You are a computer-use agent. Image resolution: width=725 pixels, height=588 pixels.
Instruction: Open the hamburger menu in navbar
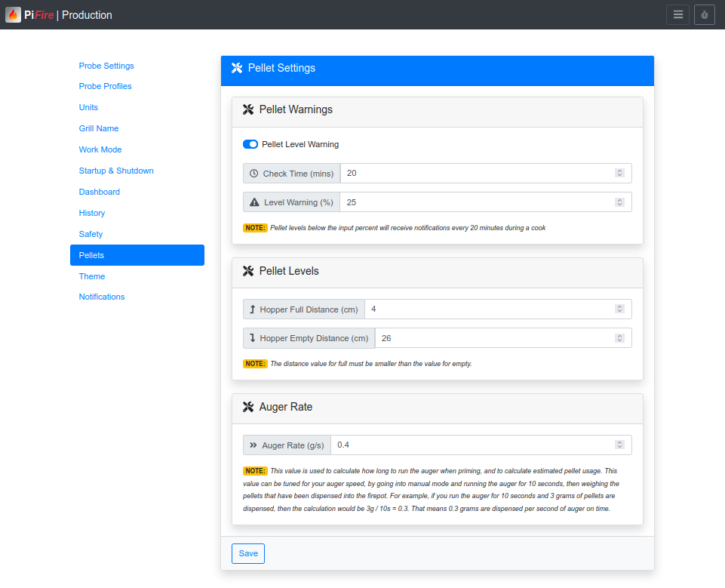677,15
